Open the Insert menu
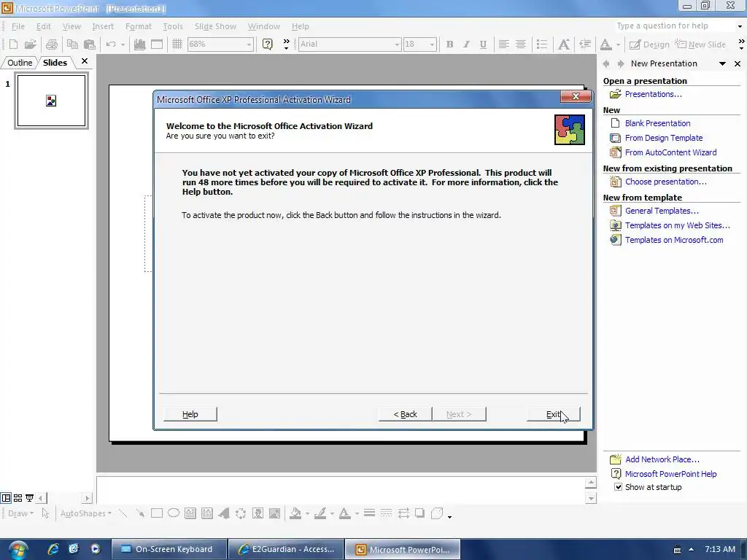The width and height of the screenshot is (747, 560). pyautogui.click(x=103, y=26)
